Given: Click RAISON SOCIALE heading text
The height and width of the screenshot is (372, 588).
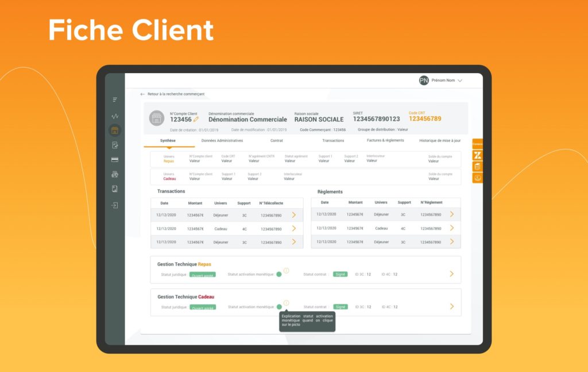Looking at the screenshot, I should tap(319, 120).
